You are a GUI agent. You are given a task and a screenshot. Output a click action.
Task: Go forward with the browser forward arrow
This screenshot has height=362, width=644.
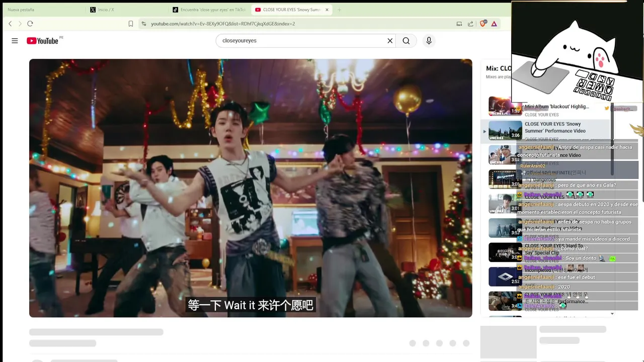[20, 24]
